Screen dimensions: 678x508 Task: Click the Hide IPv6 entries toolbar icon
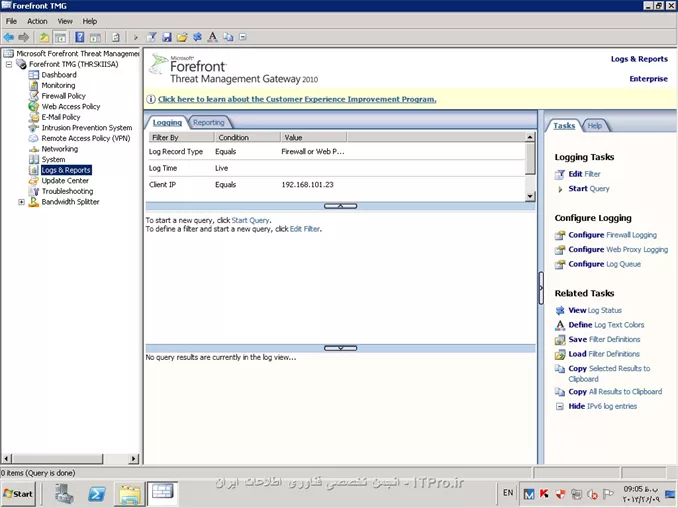coord(243,37)
